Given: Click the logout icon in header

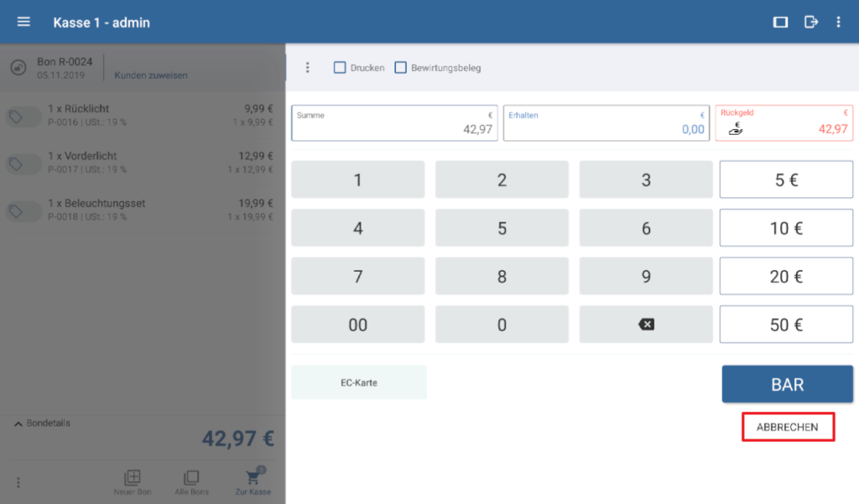Looking at the screenshot, I should point(810,22).
